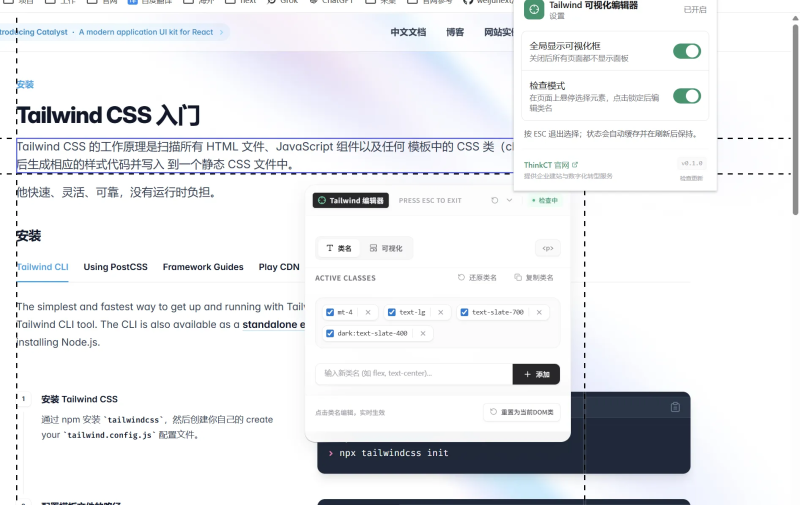Image resolution: width=800 pixels, height=505 pixels.
Task: Click the page's vertical scrollbar thumb
Action: pos(795,119)
